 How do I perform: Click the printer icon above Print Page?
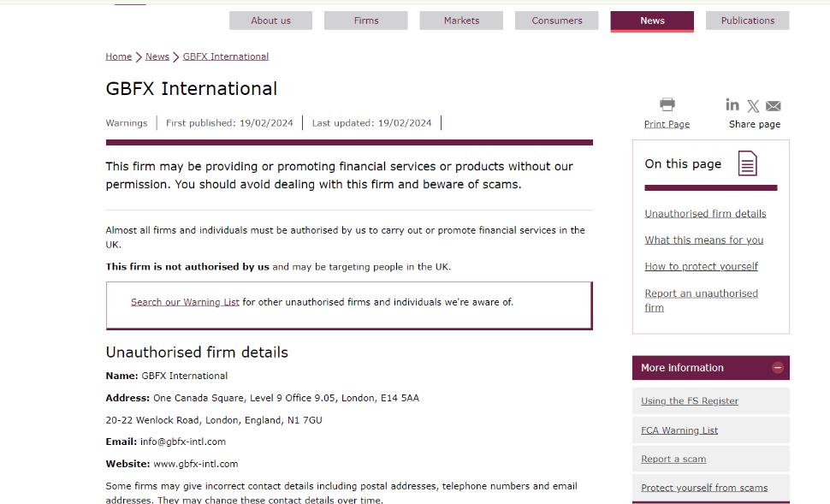tap(667, 104)
